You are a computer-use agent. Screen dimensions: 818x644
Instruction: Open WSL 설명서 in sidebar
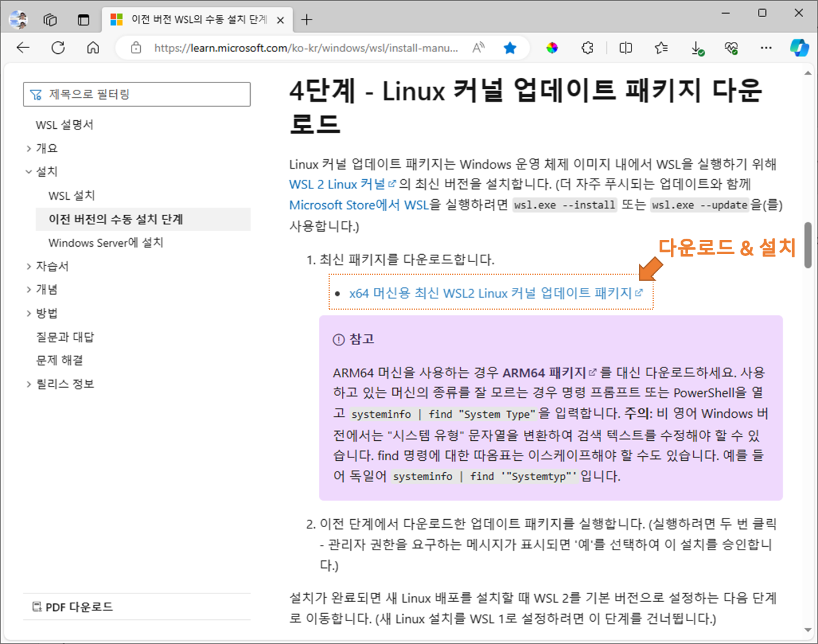[65, 125]
